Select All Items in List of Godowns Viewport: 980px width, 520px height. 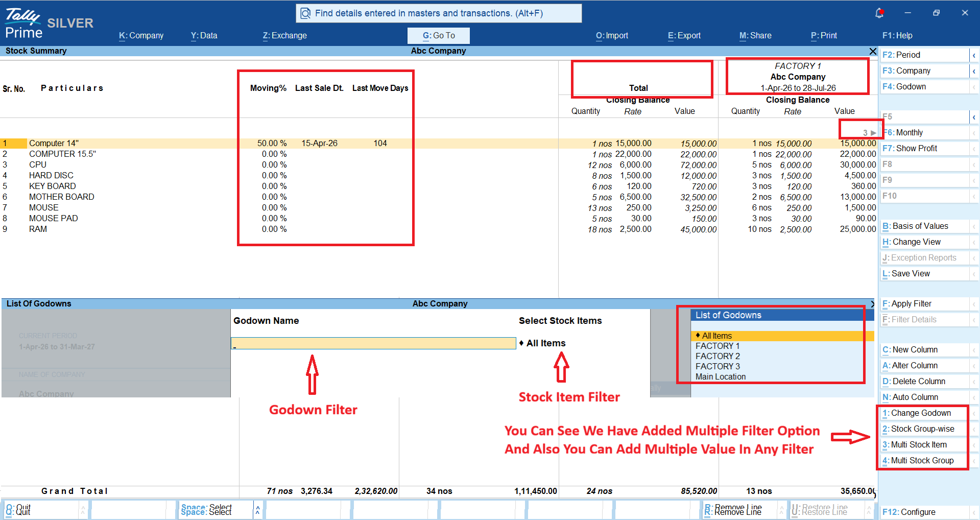tap(782, 336)
